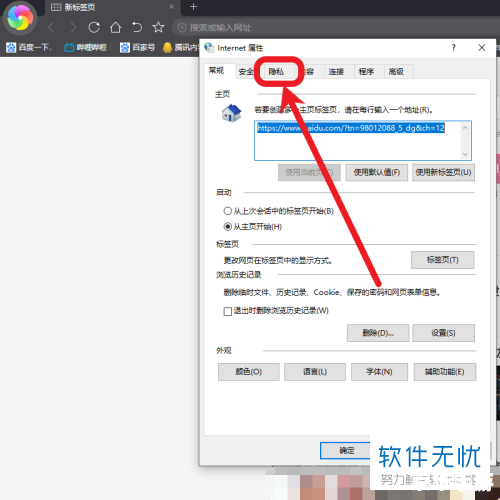This screenshot has height=500, width=500.
Task: Open the 哔哩哔哩 bookmark
Action: pos(85,47)
